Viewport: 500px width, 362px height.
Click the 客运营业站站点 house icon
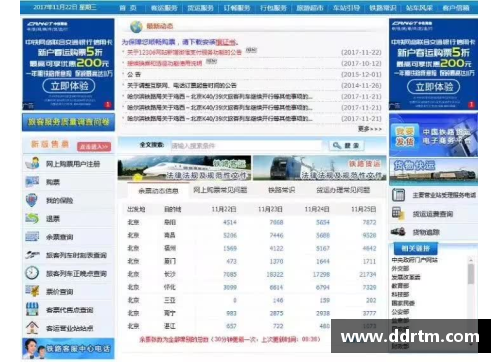(32, 328)
